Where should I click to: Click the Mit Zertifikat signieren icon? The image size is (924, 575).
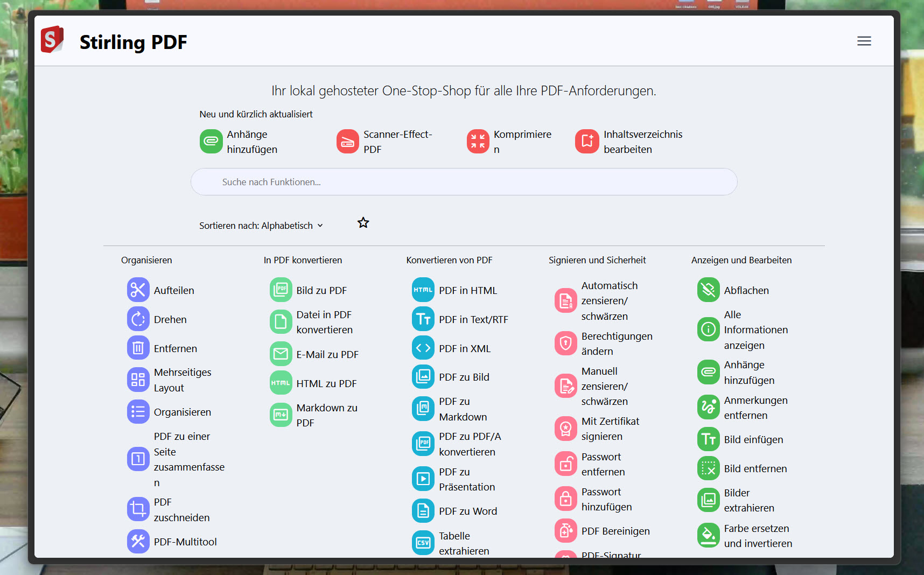[565, 429]
